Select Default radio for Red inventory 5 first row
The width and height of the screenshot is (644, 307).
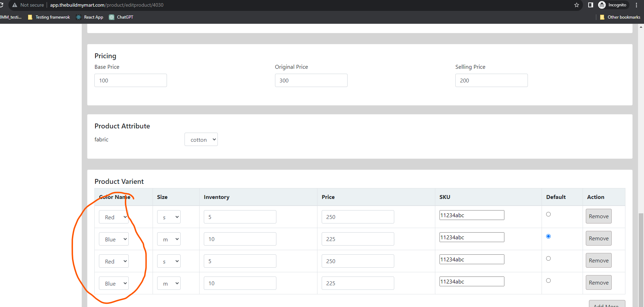(x=548, y=214)
